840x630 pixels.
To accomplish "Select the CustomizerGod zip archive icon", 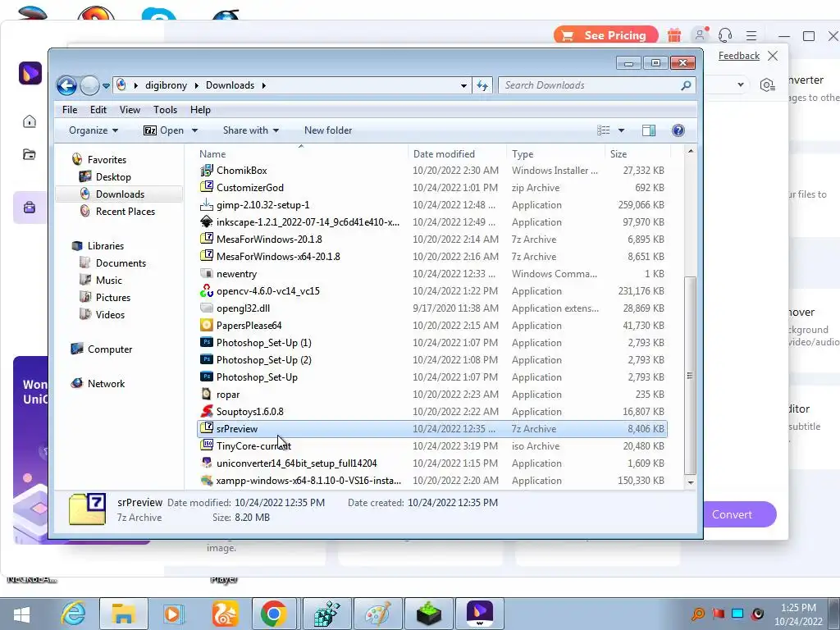I will pos(206,188).
